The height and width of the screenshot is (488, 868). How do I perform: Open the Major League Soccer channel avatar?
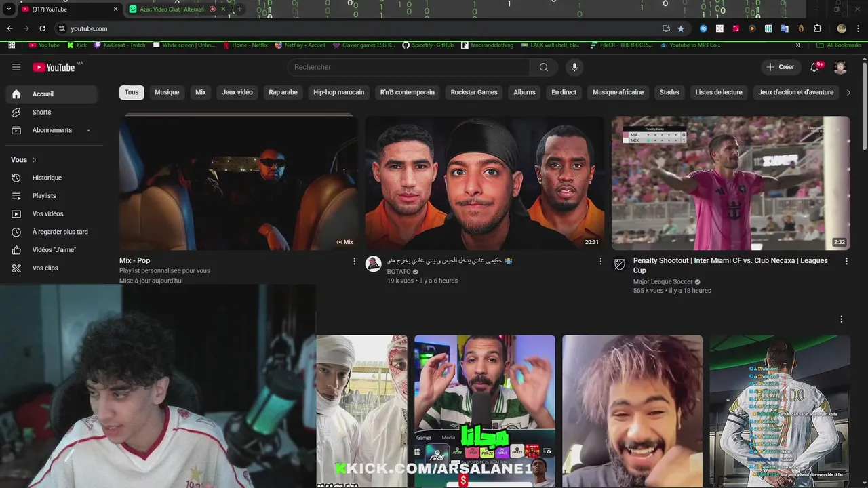(620, 264)
